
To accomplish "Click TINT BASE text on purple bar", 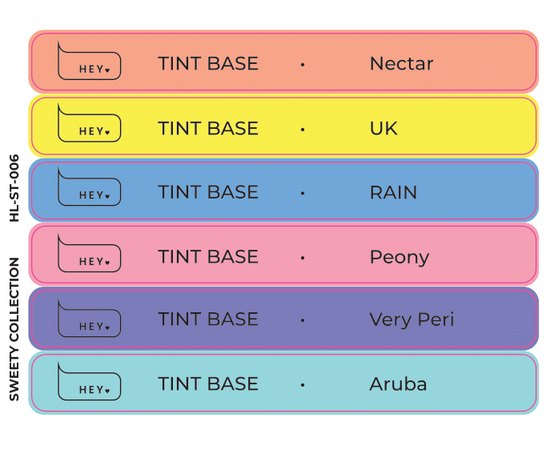I will pos(208,320).
